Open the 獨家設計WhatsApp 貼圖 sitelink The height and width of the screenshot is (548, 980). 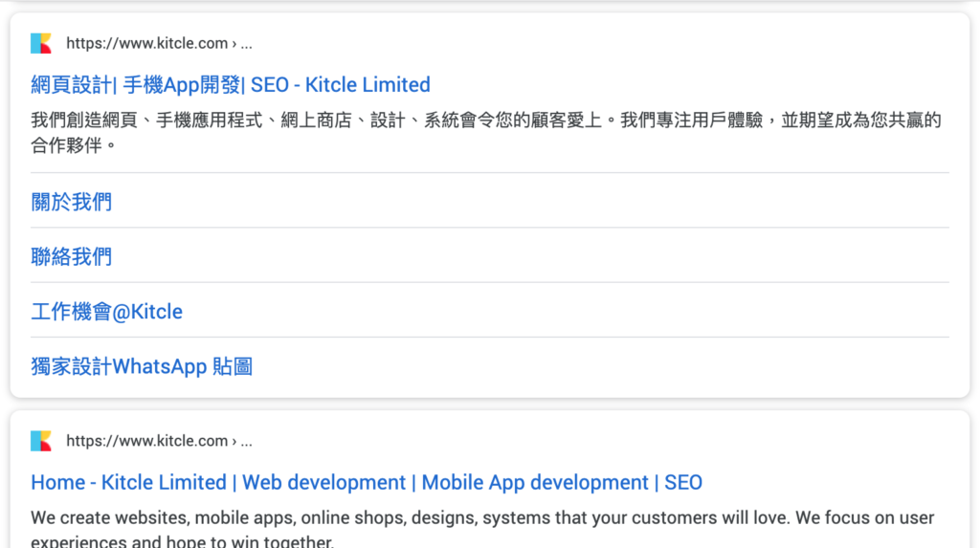tap(142, 366)
